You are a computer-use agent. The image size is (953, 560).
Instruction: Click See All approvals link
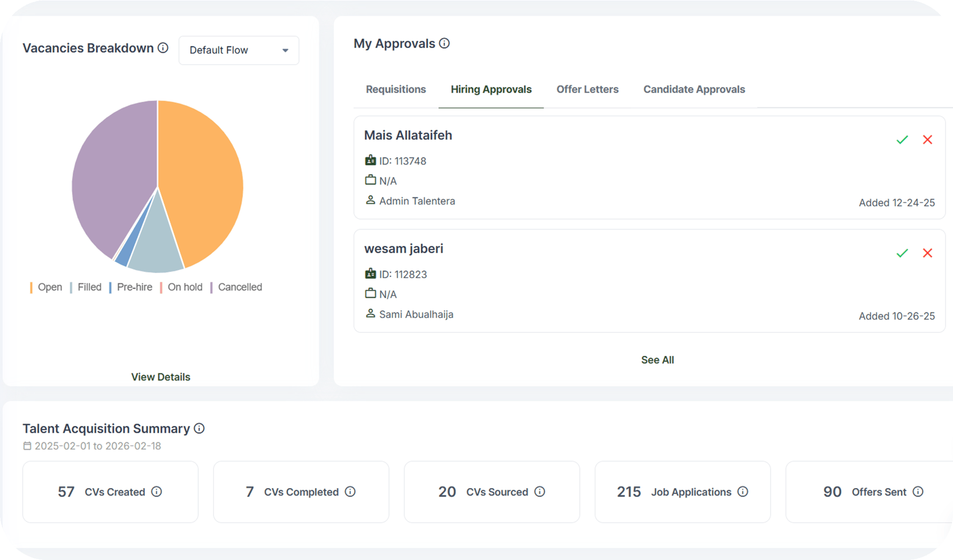(657, 360)
